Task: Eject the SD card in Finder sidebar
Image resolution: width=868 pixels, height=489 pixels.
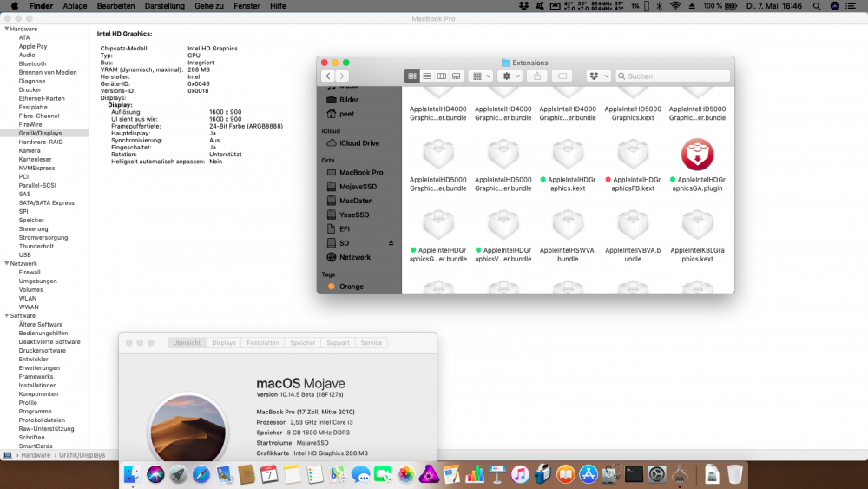Action: pyautogui.click(x=391, y=242)
